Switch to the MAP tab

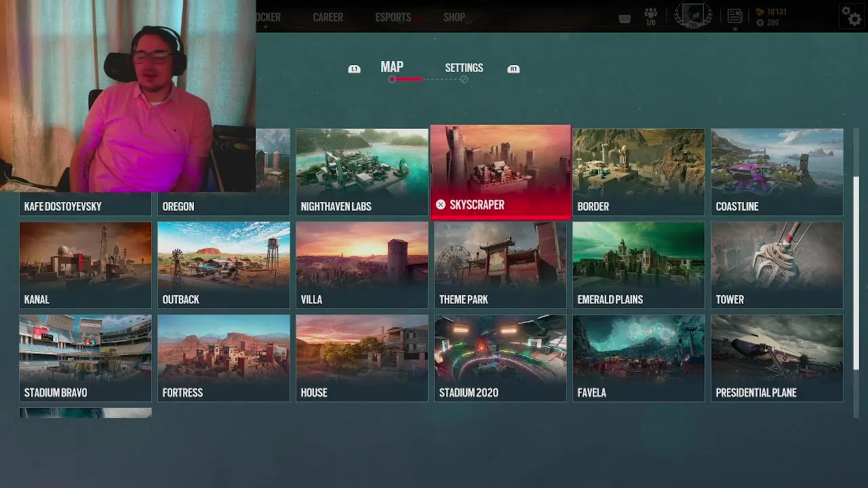pos(392,67)
